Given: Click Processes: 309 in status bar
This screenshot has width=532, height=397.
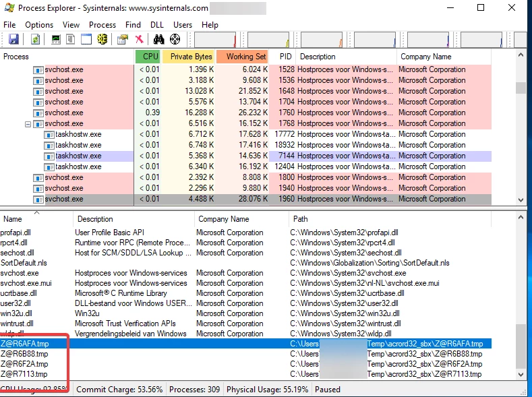Looking at the screenshot, I should [194, 390].
